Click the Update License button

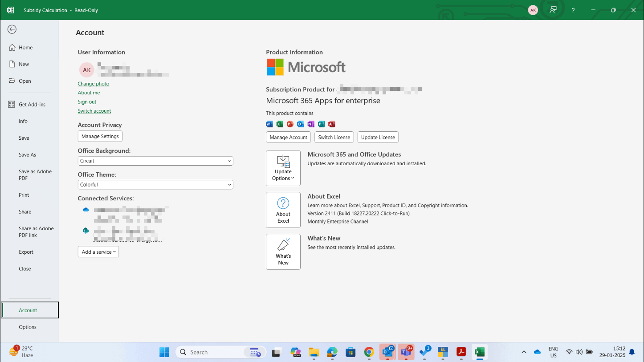coord(378,137)
